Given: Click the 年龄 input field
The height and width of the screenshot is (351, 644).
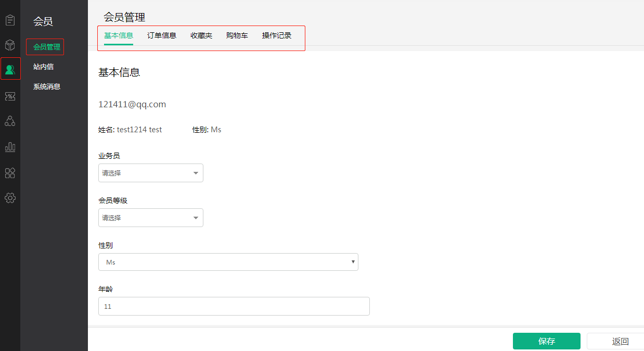Looking at the screenshot, I should tap(234, 306).
